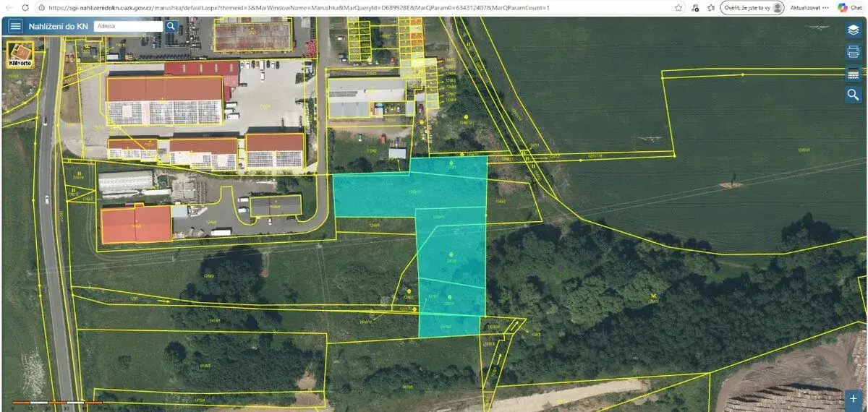Select the magnifier tool below the legend icon
The height and width of the screenshot is (412, 868).
point(854,95)
